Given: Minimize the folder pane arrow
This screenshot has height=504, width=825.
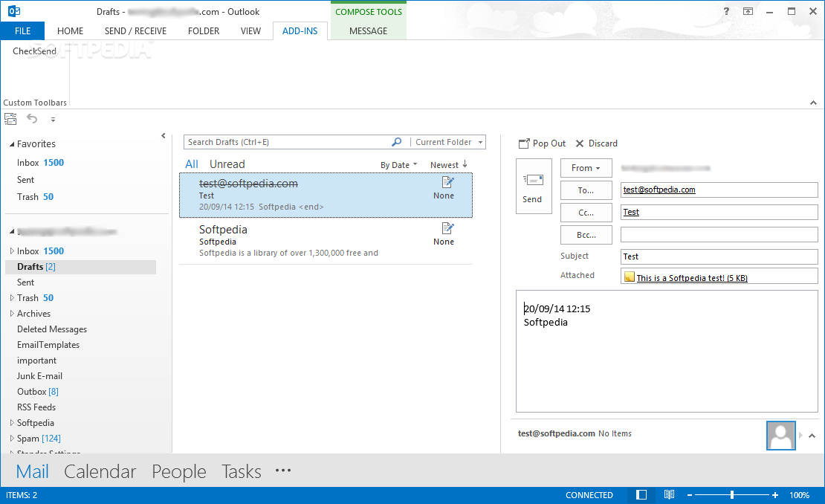Looking at the screenshot, I should click(x=163, y=136).
